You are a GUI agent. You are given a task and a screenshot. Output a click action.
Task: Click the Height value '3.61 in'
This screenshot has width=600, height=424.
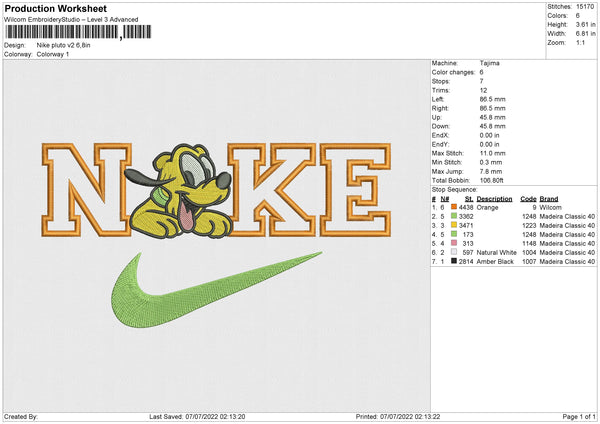click(x=585, y=24)
